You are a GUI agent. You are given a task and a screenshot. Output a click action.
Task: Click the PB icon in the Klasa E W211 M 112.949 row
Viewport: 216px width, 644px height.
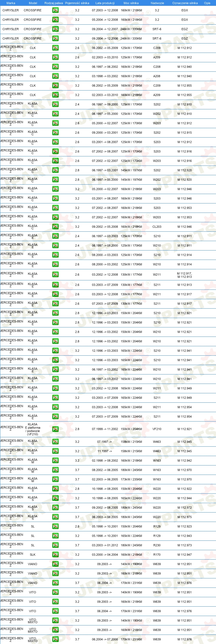(x=55, y=388)
